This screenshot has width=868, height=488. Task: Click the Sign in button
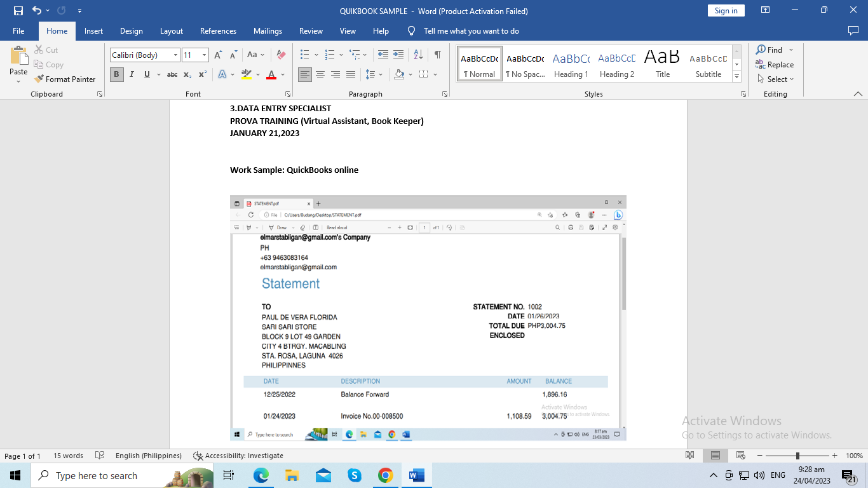coord(726,11)
